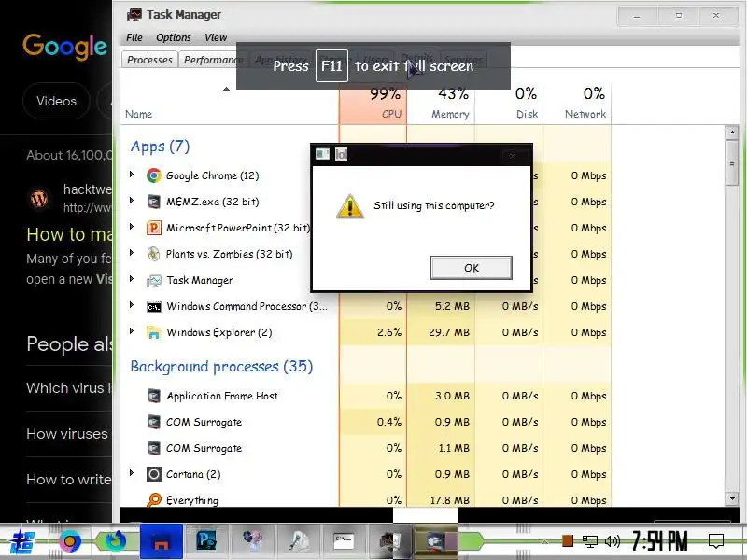747x560 pixels.
Task: Click the "17.8 MB" memory value for Everything
Action: point(450,500)
